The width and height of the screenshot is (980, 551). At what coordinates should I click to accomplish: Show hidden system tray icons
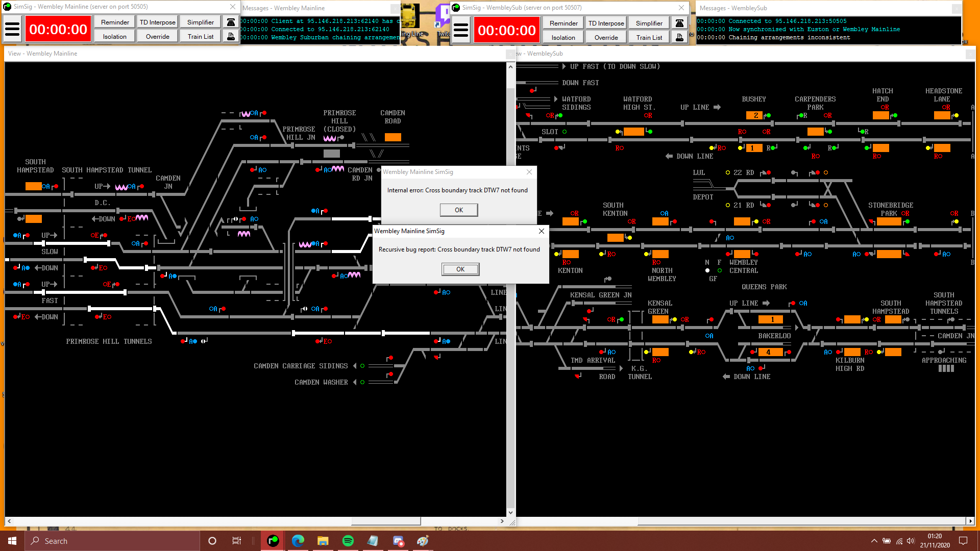pos(874,541)
